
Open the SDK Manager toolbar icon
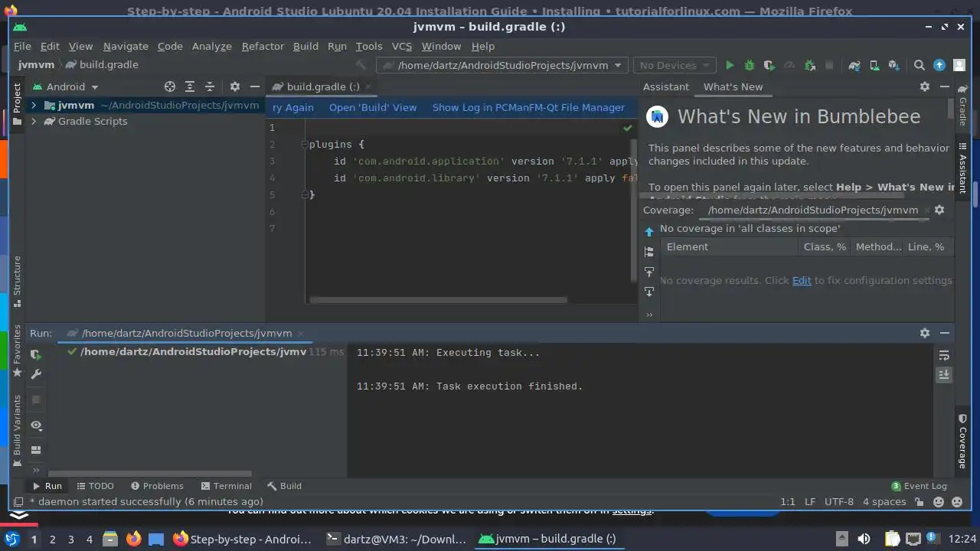[x=893, y=66]
